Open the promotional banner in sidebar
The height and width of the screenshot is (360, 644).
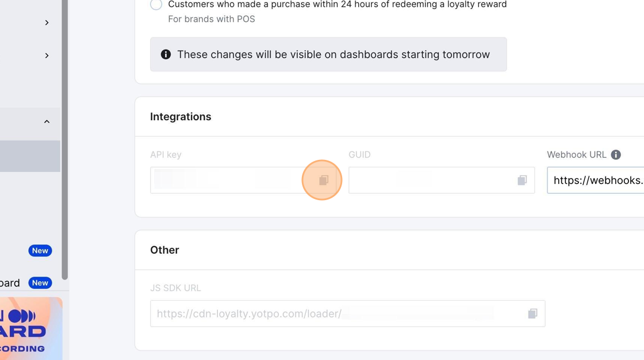[x=31, y=328]
